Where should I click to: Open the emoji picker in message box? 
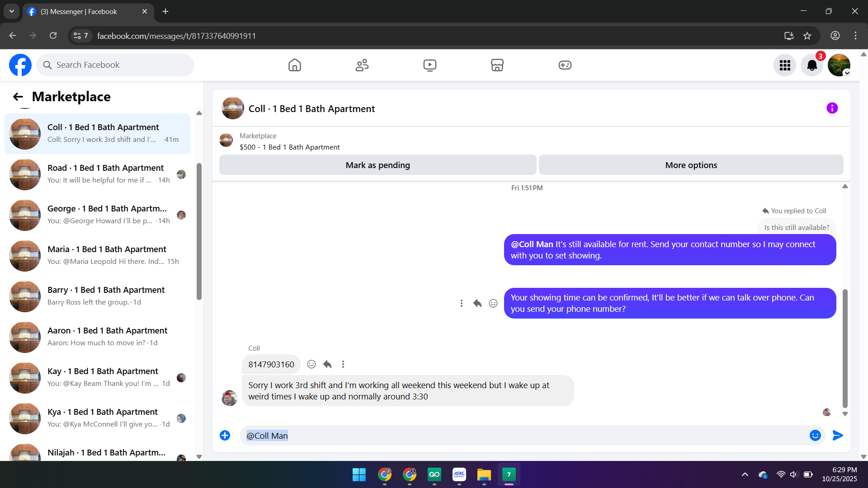[x=815, y=435]
